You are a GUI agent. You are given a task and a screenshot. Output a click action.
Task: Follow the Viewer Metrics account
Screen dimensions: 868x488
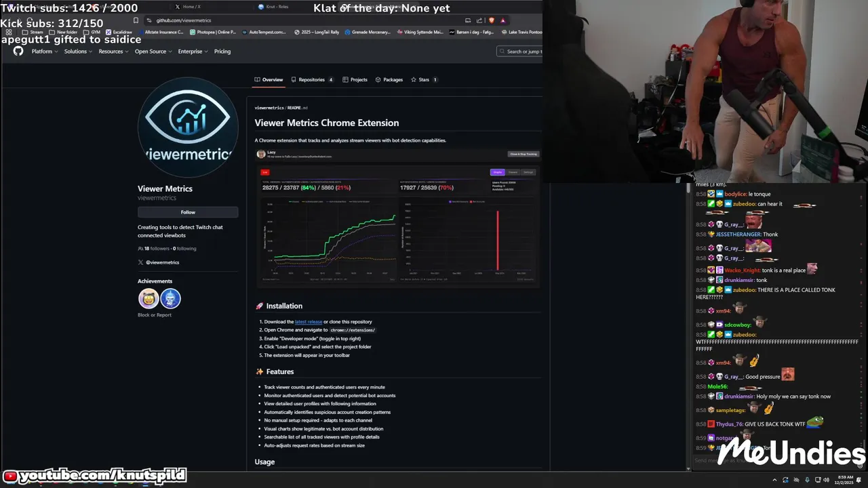click(x=188, y=212)
